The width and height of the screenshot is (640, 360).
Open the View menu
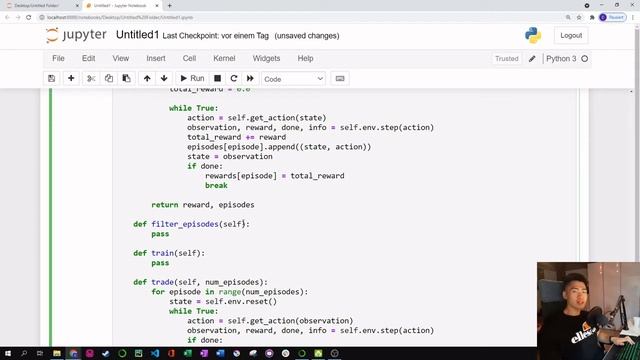coord(121,58)
